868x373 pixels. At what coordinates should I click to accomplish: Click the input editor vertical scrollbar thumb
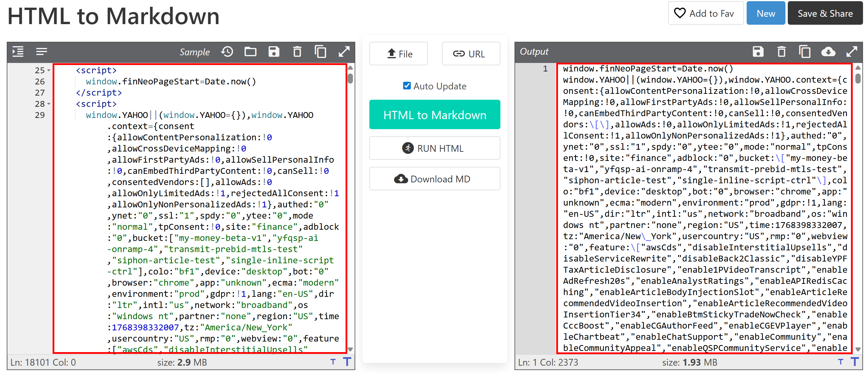pos(350,78)
